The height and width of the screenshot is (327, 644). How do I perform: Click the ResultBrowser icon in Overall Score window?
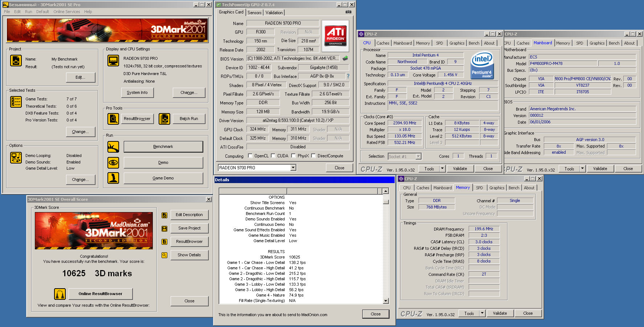click(x=164, y=242)
